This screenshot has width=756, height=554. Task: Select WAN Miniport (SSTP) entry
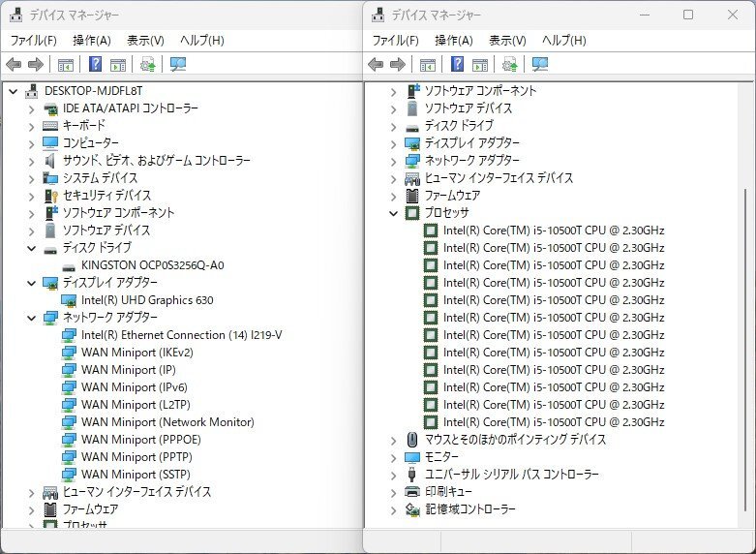(x=136, y=474)
